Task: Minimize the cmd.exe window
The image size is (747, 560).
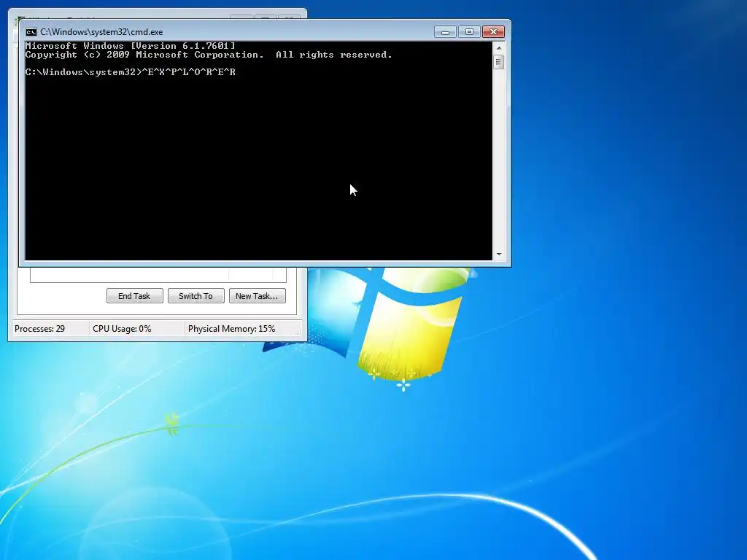Action: (445, 32)
